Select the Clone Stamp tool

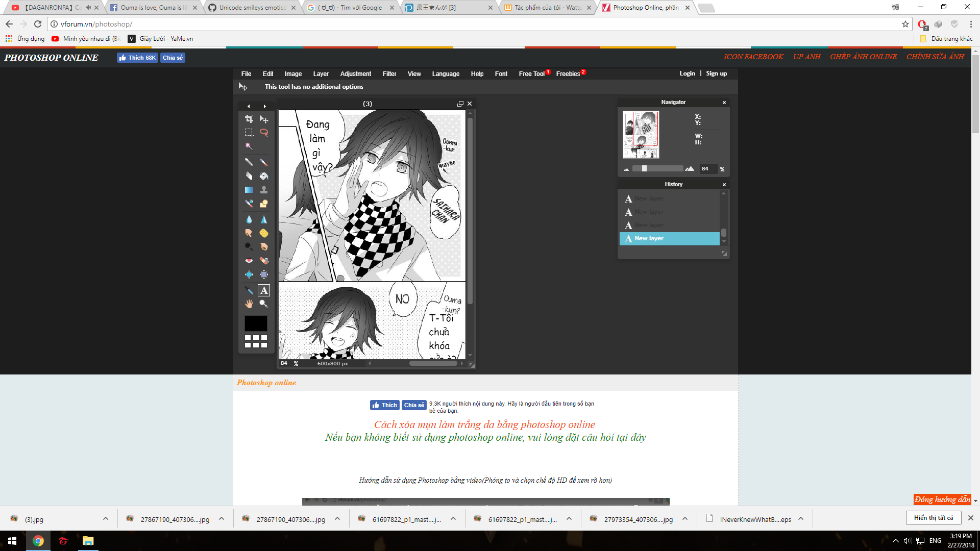264,190
